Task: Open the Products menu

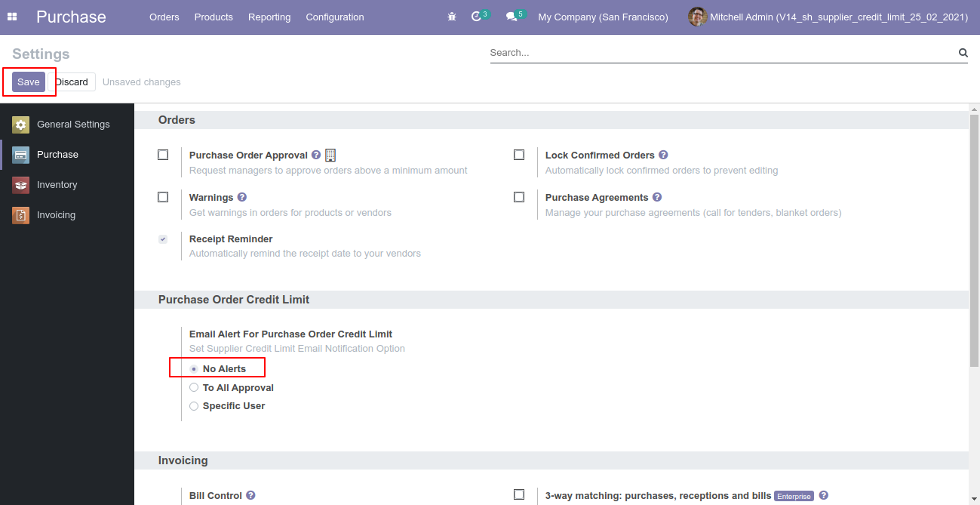Action: click(x=214, y=17)
